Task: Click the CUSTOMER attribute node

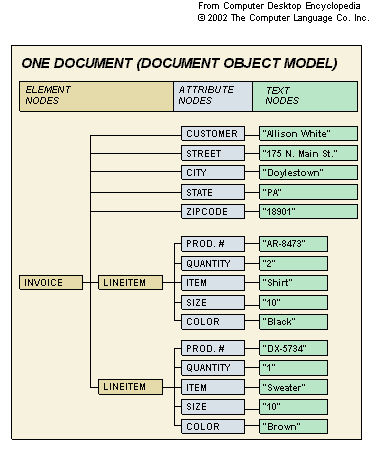Action: [213, 133]
